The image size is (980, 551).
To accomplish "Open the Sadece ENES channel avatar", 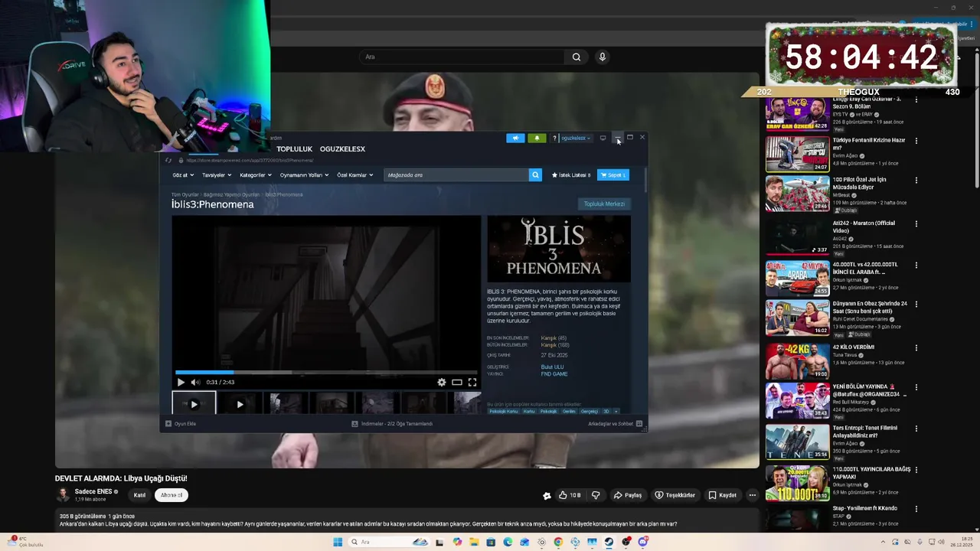I will pos(63,494).
